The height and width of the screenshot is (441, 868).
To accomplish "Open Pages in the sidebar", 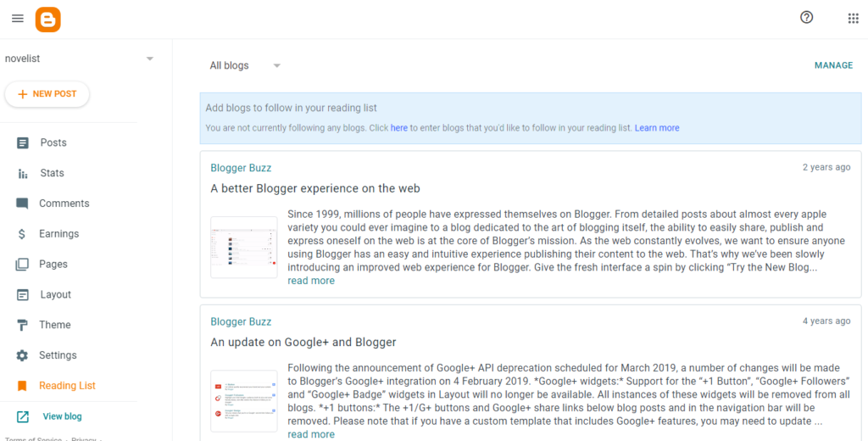I will (x=53, y=265).
